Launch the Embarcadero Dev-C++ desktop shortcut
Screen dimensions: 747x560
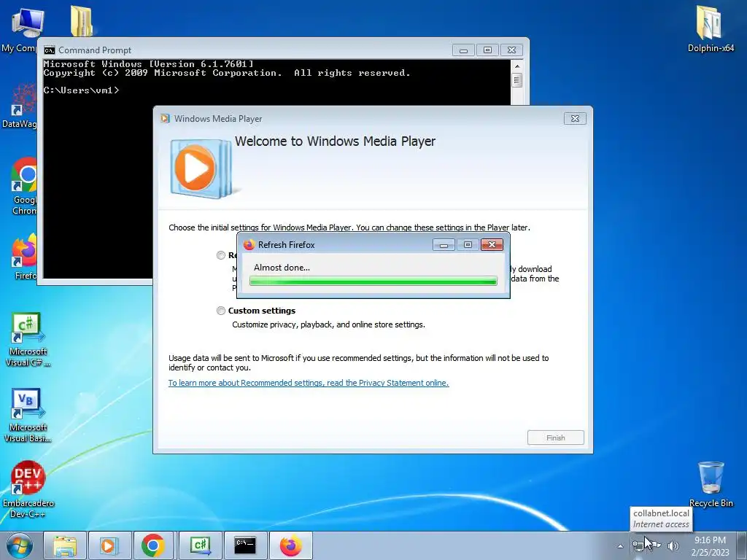tap(28, 489)
